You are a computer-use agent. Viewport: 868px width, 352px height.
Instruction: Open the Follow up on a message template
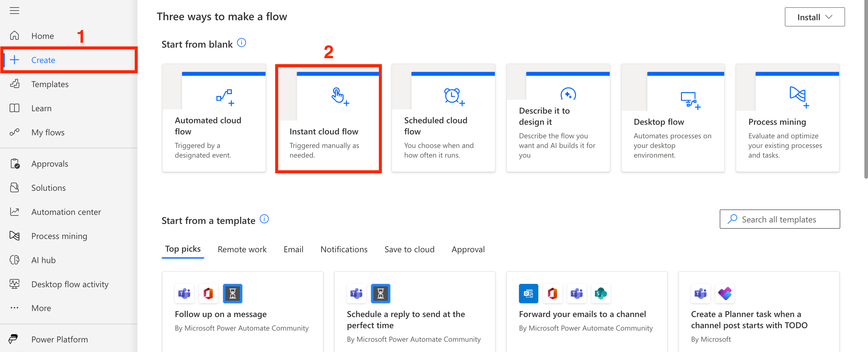click(220, 314)
